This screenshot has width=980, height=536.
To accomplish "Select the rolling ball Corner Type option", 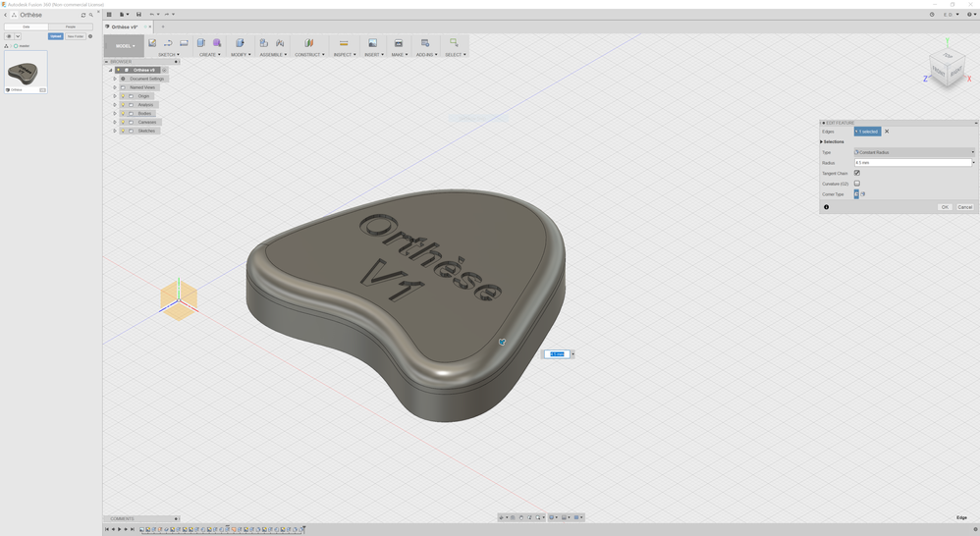I will pos(856,194).
